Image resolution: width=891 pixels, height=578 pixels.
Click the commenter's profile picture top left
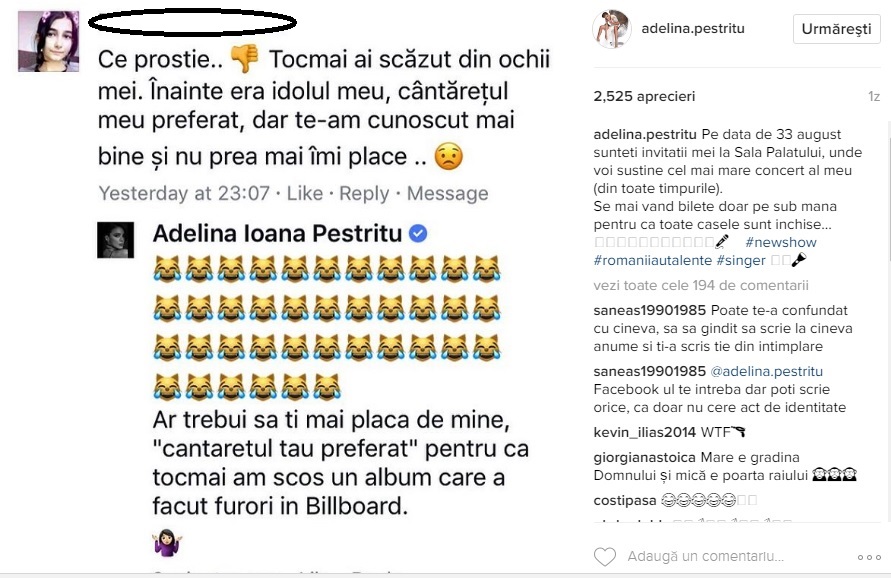coord(48,42)
